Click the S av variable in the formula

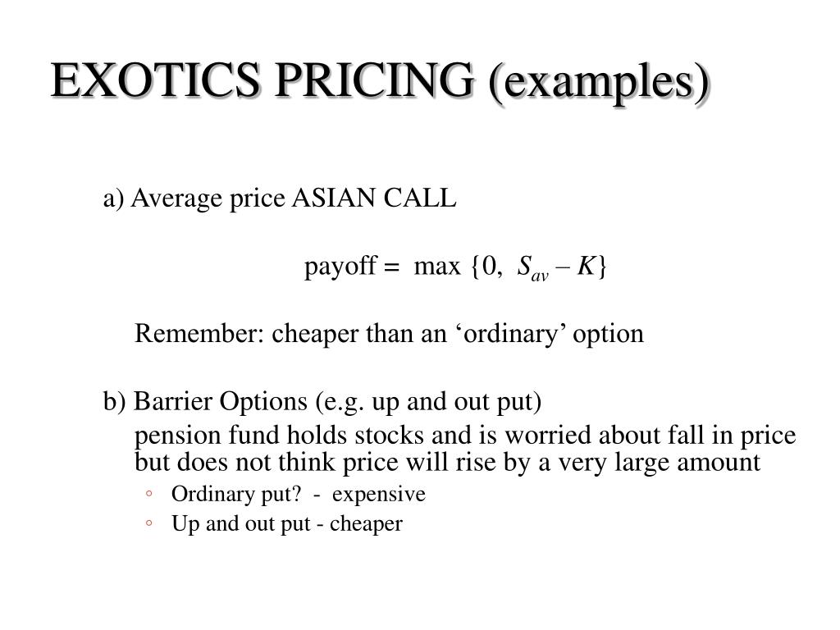(532, 268)
